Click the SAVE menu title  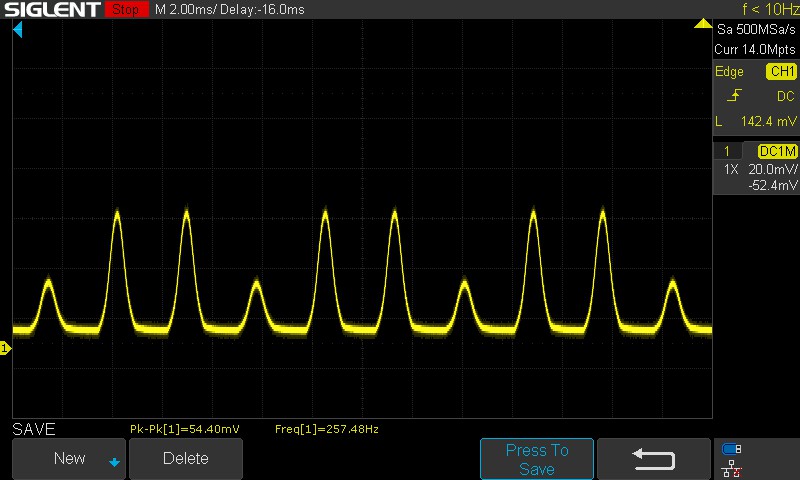[x=34, y=430]
